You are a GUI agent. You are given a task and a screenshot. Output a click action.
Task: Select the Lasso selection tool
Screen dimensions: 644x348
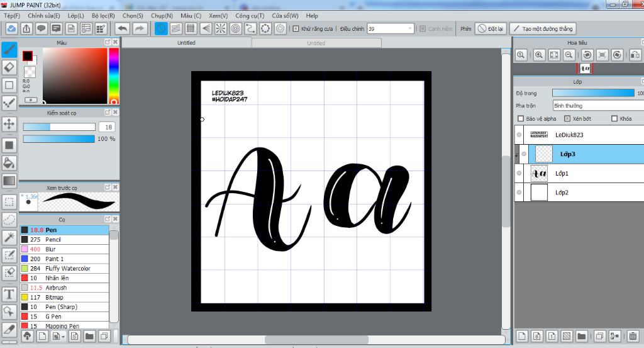click(9, 220)
